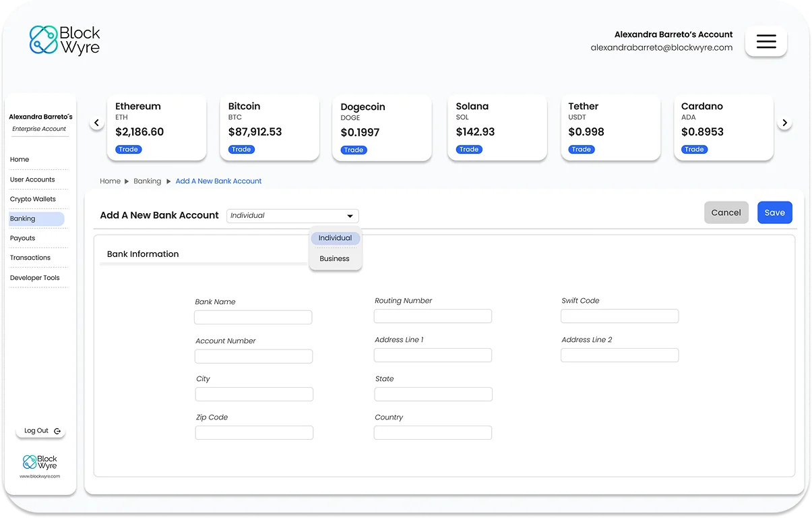Image resolution: width=812 pixels, height=518 pixels.
Task: Choose Individual in the dropdown list
Action: pyautogui.click(x=335, y=238)
